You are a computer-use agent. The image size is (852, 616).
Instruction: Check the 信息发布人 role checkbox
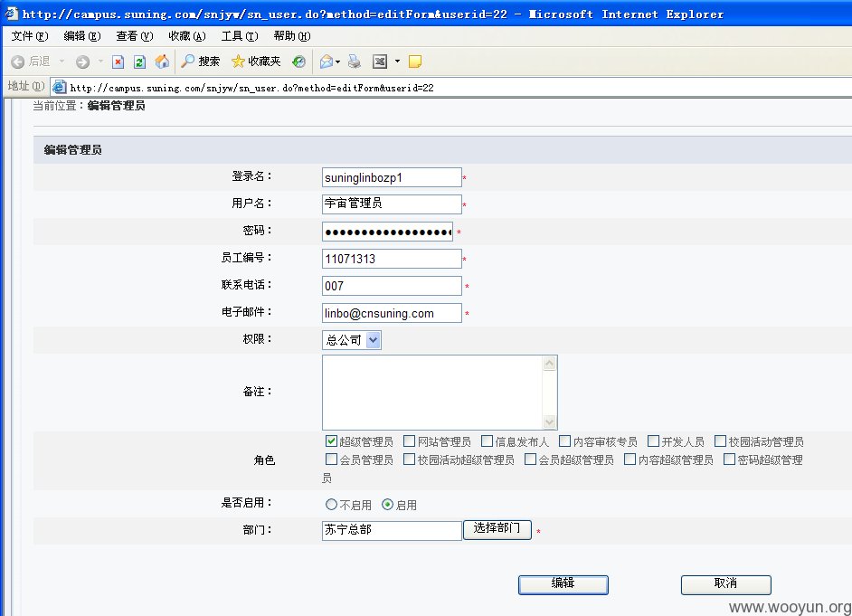487,441
